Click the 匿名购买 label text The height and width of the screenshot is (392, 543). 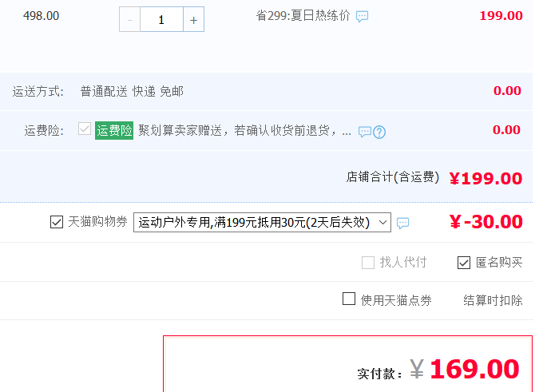(499, 263)
